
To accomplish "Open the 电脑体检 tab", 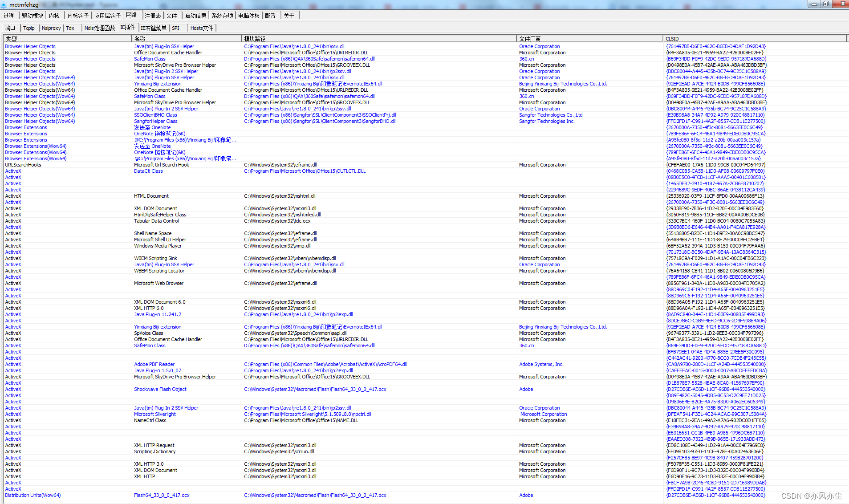I will click(x=249, y=16).
